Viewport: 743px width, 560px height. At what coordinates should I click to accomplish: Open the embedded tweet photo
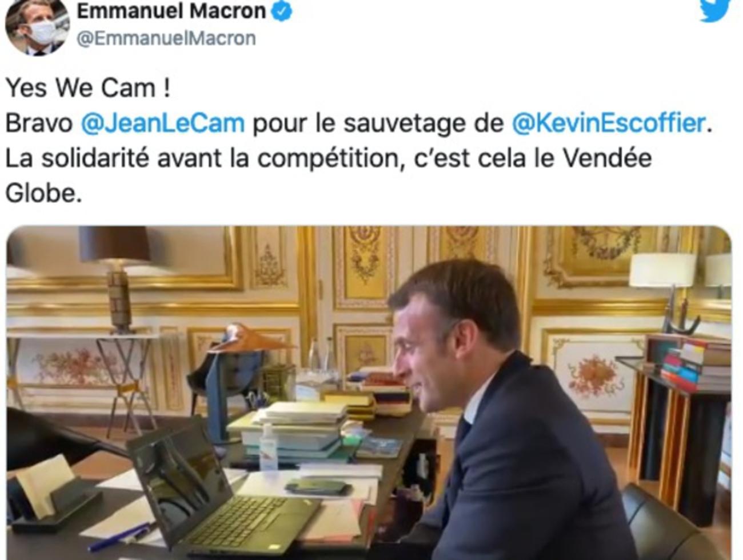click(369, 393)
